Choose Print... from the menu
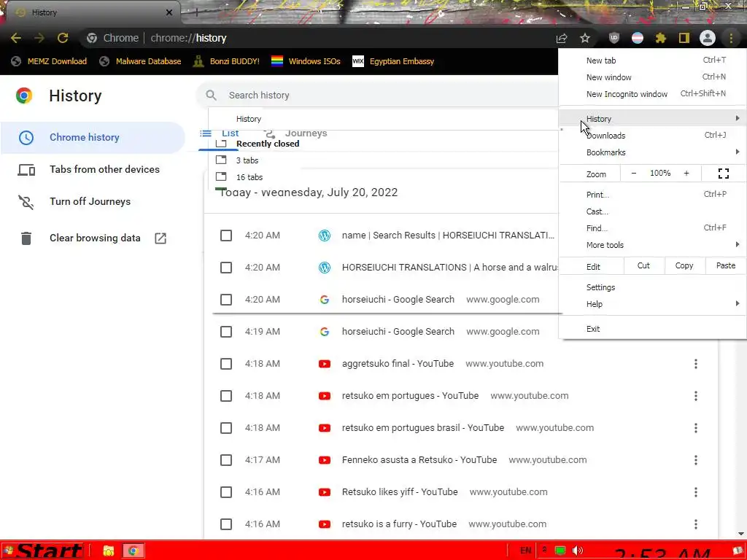This screenshot has height=560, width=747. tap(653, 195)
